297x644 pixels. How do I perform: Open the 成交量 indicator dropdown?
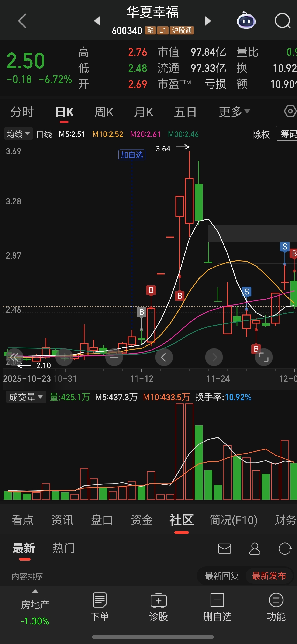pos(26,397)
